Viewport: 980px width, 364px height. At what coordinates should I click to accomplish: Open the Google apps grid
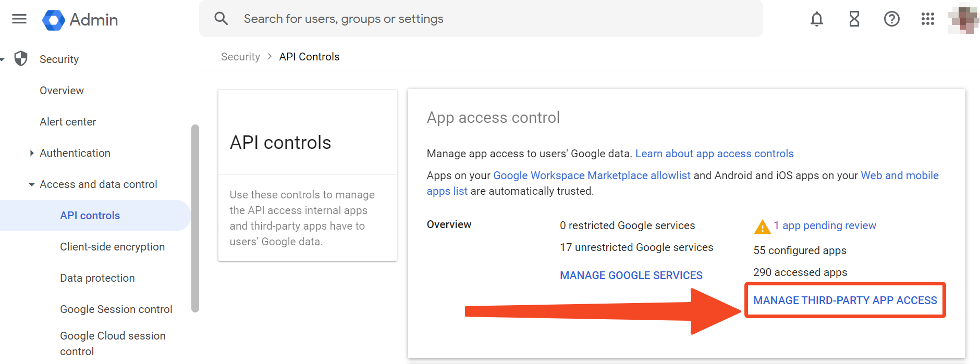tap(928, 19)
